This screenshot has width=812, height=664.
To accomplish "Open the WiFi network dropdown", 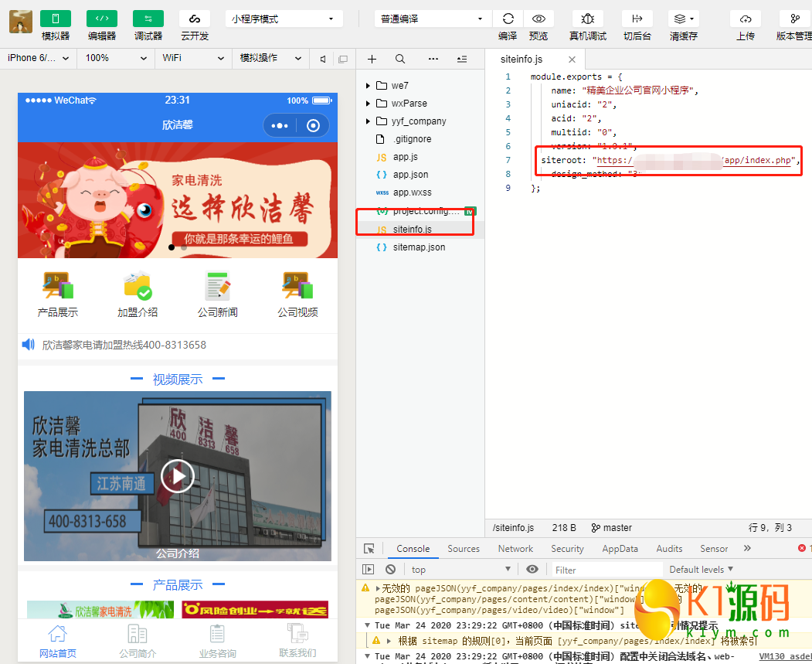I will coord(193,58).
